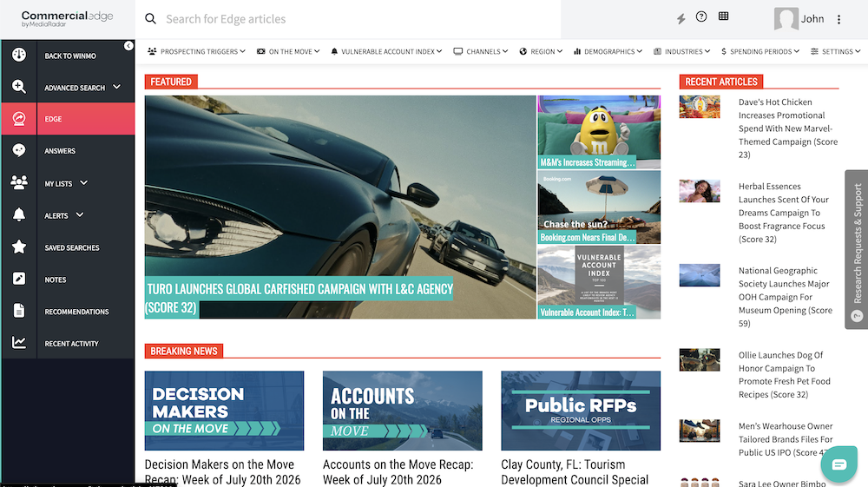Open the live chat bubble widget

point(839,464)
